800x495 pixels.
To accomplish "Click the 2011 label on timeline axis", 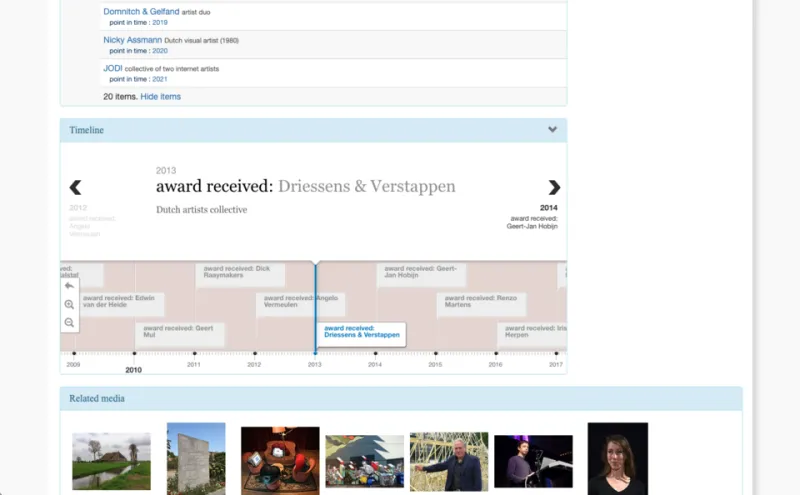I will tap(194, 364).
